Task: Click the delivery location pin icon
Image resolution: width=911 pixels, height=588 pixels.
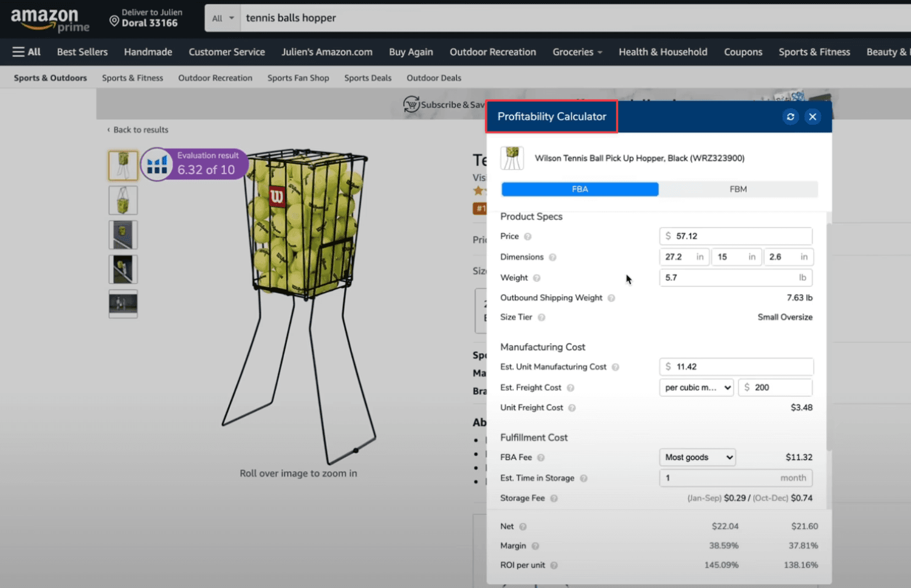Action: point(114,21)
